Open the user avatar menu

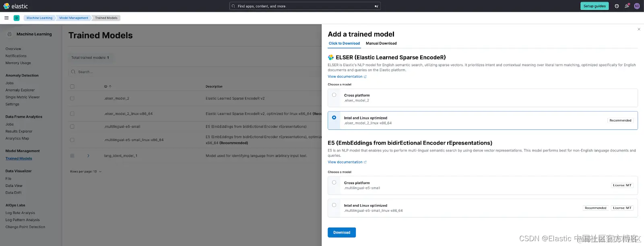[637, 6]
